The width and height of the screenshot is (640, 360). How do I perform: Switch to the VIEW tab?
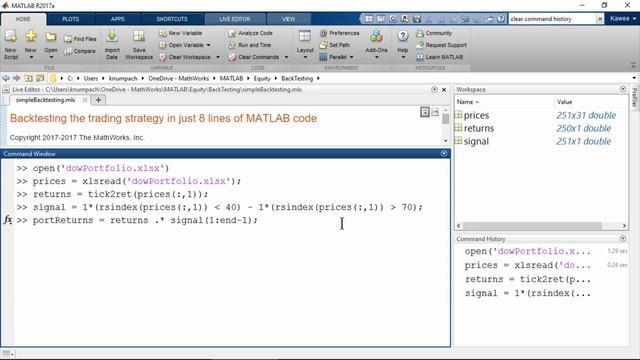[288, 19]
